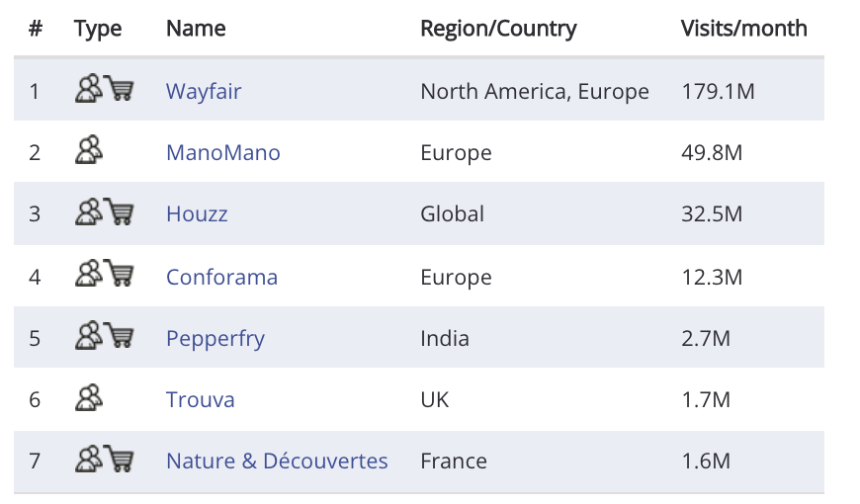Click the Name column header
Viewport: 860px width, 504px height.
pyautogui.click(x=196, y=29)
